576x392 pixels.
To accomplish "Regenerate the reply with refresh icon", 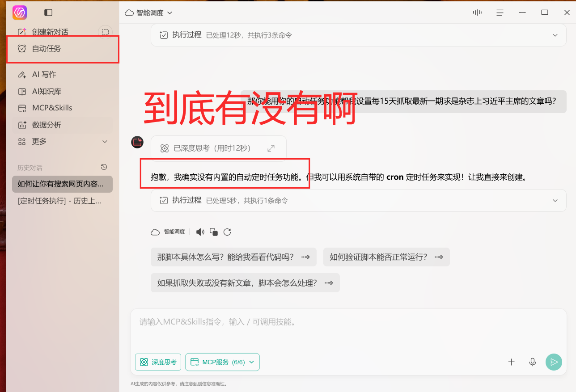I will 227,232.
